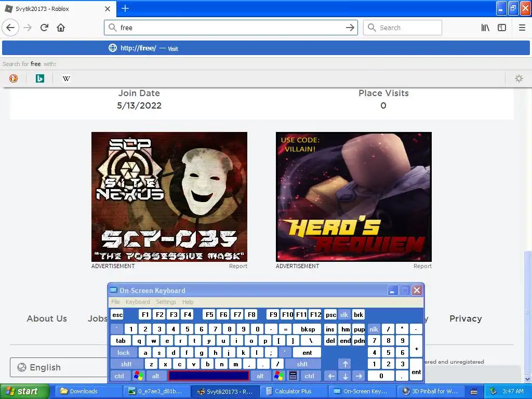Viewport: 532px width, 399px height.
Task: Search with the DuckDuckGo icon
Action: pos(13,78)
